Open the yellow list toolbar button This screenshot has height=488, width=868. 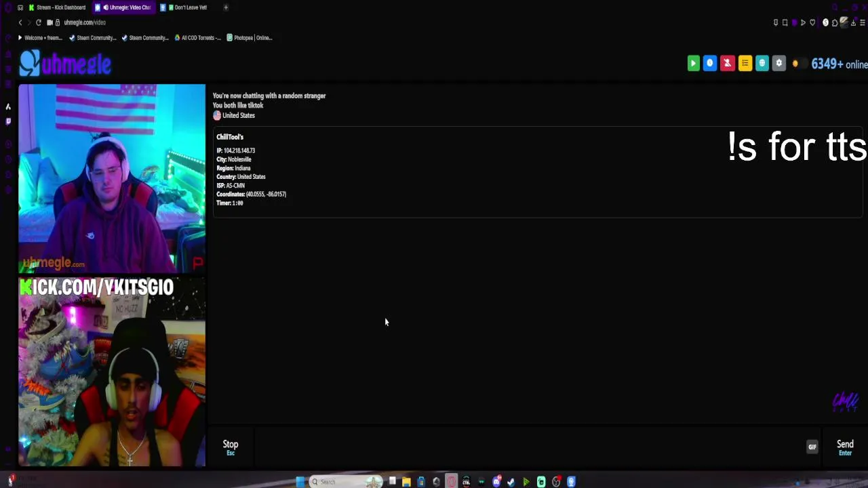[x=745, y=63]
